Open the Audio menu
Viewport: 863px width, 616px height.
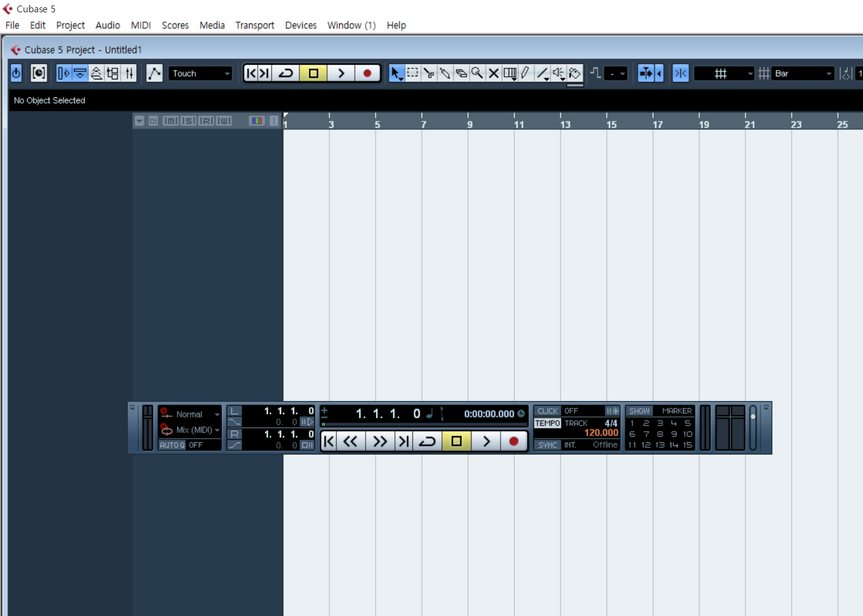click(x=107, y=25)
